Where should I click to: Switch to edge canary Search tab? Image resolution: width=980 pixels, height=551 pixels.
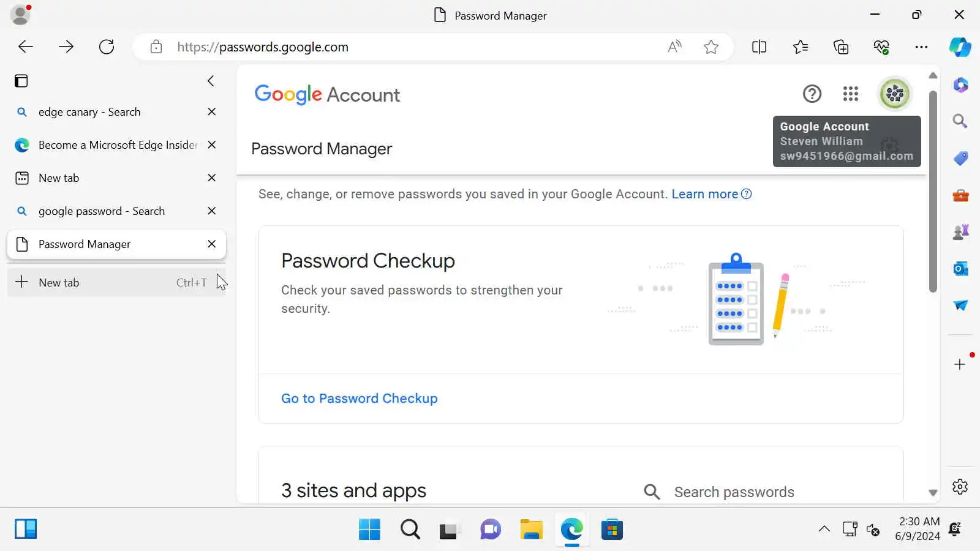(89, 112)
